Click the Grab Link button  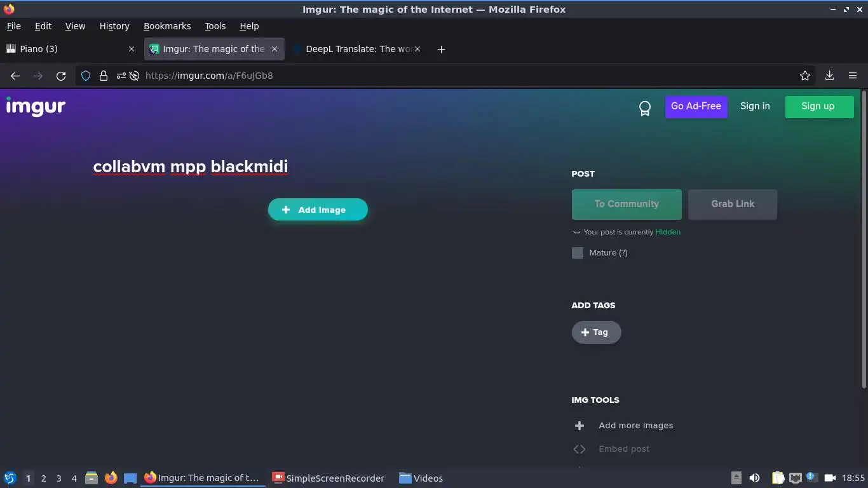(733, 204)
